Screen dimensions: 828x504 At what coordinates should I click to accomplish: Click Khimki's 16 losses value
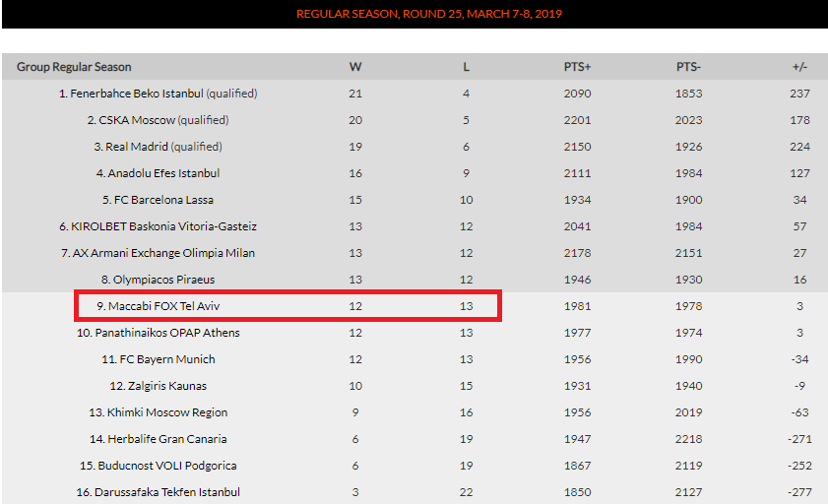[x=467, y=412]
